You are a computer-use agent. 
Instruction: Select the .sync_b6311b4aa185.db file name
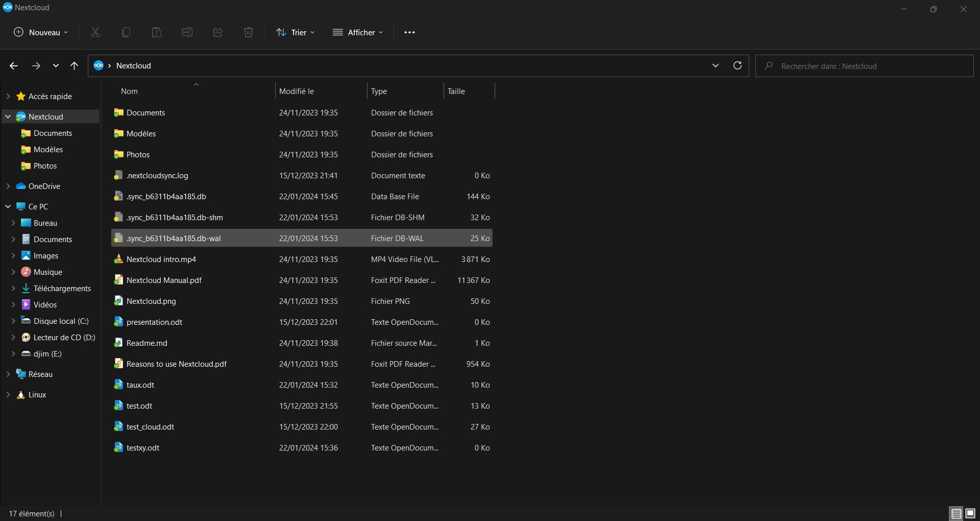[x=166, y=196]
